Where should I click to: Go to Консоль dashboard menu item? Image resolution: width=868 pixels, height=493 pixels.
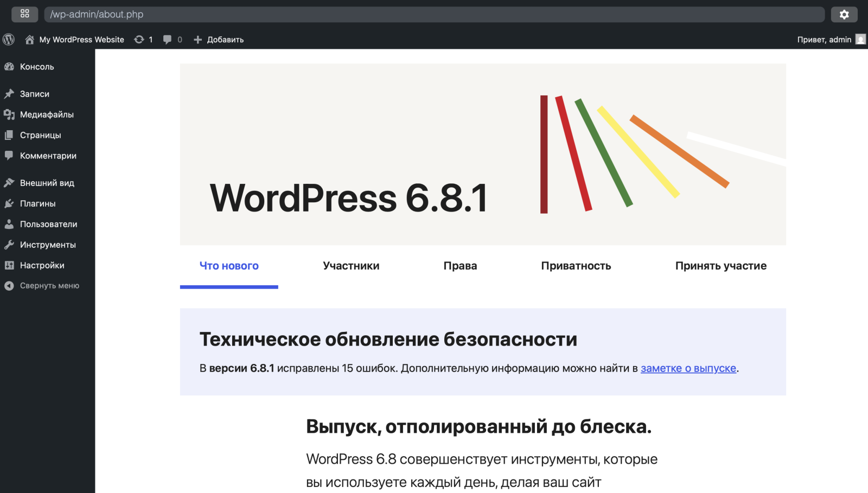37,67
